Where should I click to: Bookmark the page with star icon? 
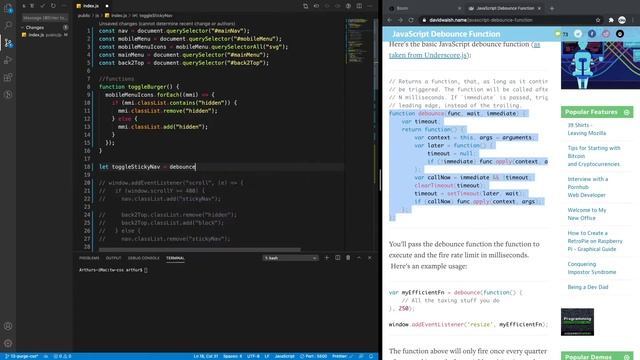(x=598, y=20)
